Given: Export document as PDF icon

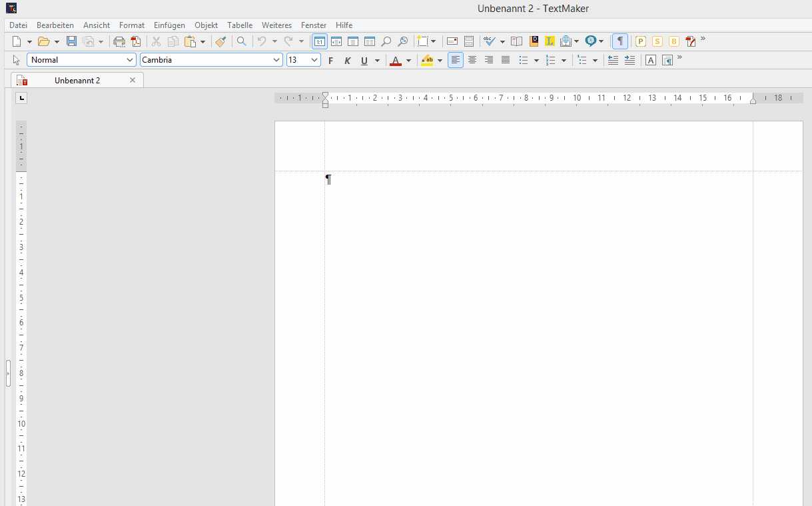Looking at the screenshot, I should tap(136, 41).
